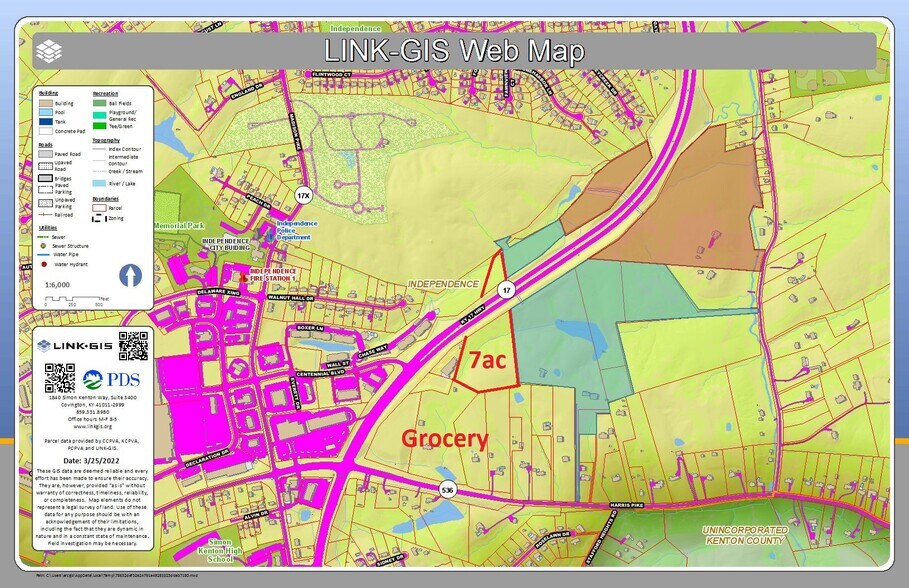The image size is (909, 588).
Task: Click the LINK-GIS Web Map title
Action: [x=455, y=50]
